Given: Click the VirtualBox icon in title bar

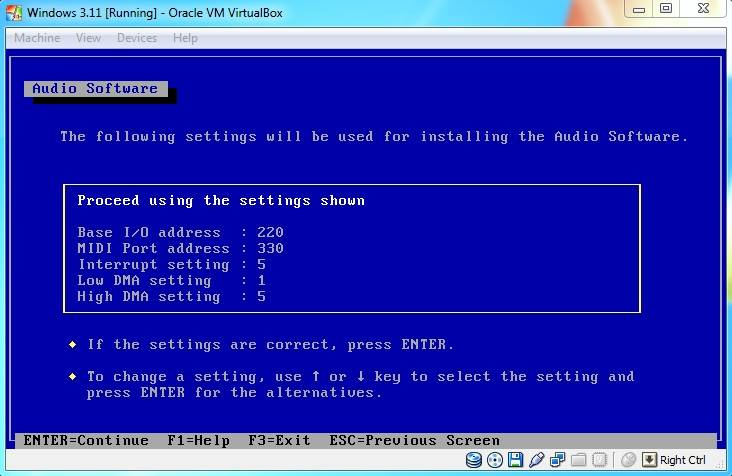Looking at the screenshot, I should pyautogui.click(x=13, y=12).
